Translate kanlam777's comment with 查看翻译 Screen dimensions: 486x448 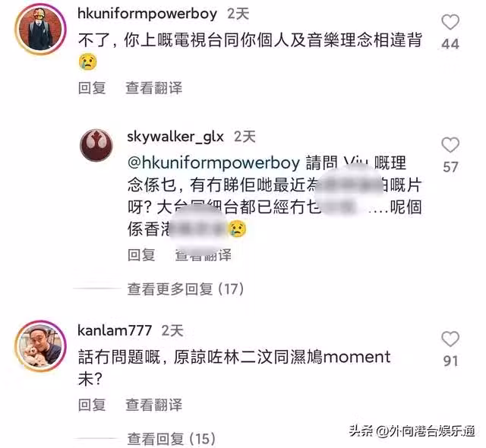coord(153,405)
